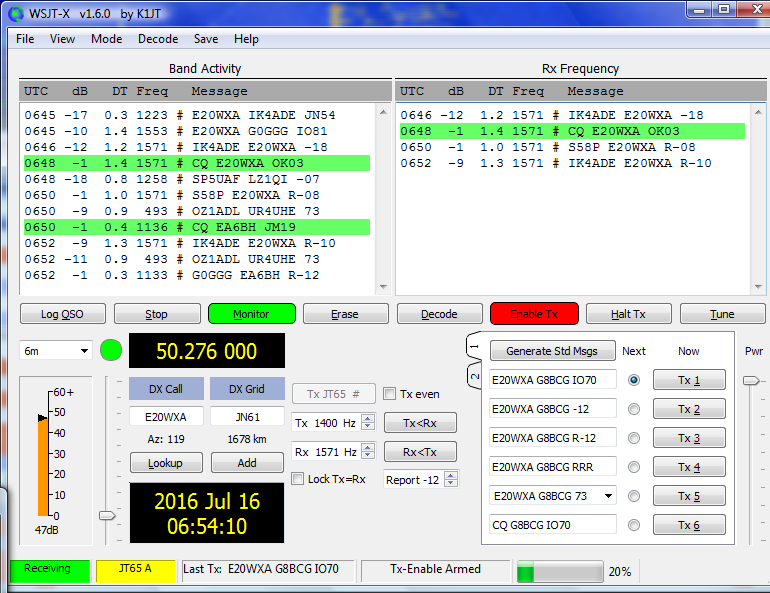
Task: Select Next radio for E20WXA G8BCG 73
Action: pos(634,496)
